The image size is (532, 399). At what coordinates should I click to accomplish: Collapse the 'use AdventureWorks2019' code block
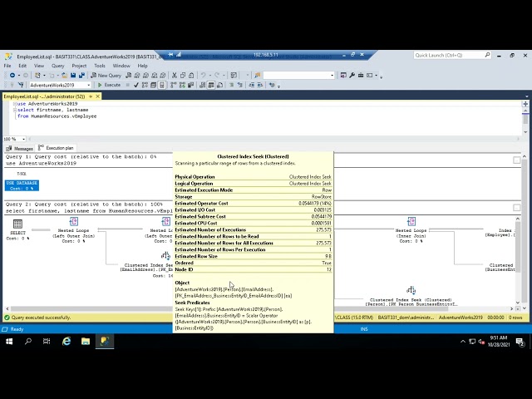(15, 104)
